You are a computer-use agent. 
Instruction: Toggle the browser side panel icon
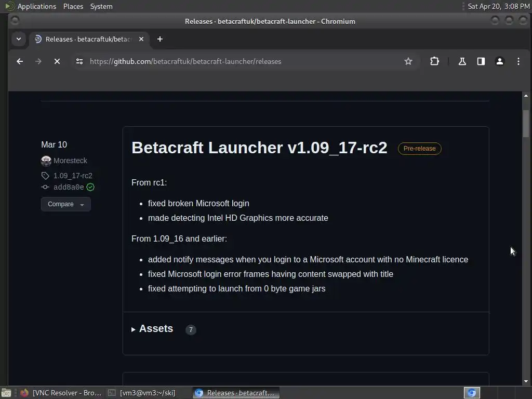point(481,61)
